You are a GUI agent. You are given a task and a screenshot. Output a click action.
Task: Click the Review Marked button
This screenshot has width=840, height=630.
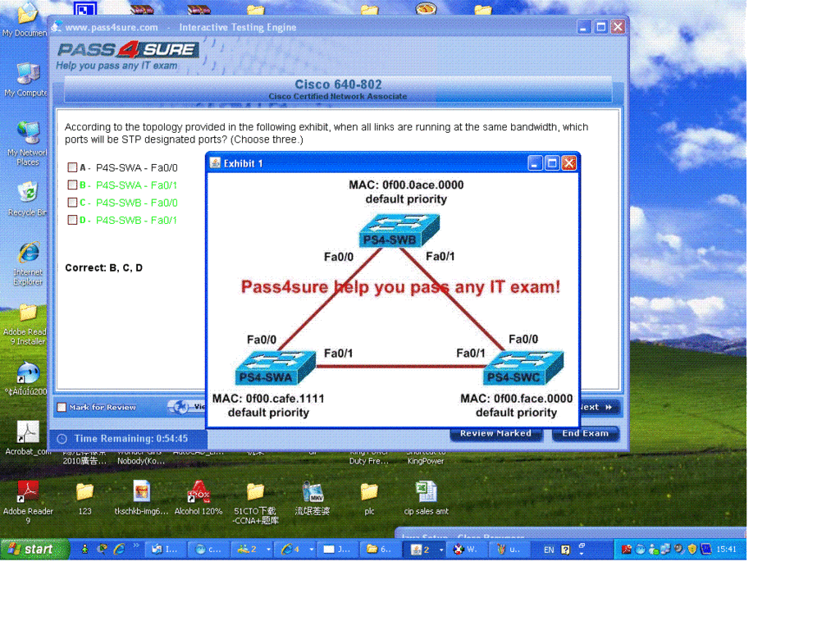495,434
